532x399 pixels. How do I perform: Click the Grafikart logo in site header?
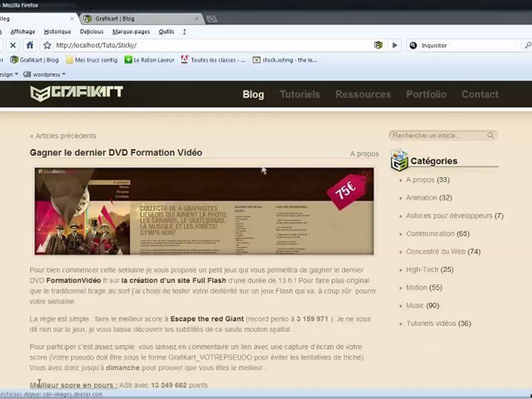coord(76,93)
